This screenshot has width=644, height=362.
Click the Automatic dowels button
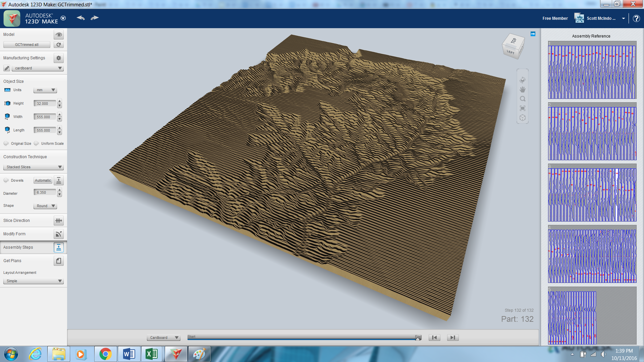coord(43,180)
